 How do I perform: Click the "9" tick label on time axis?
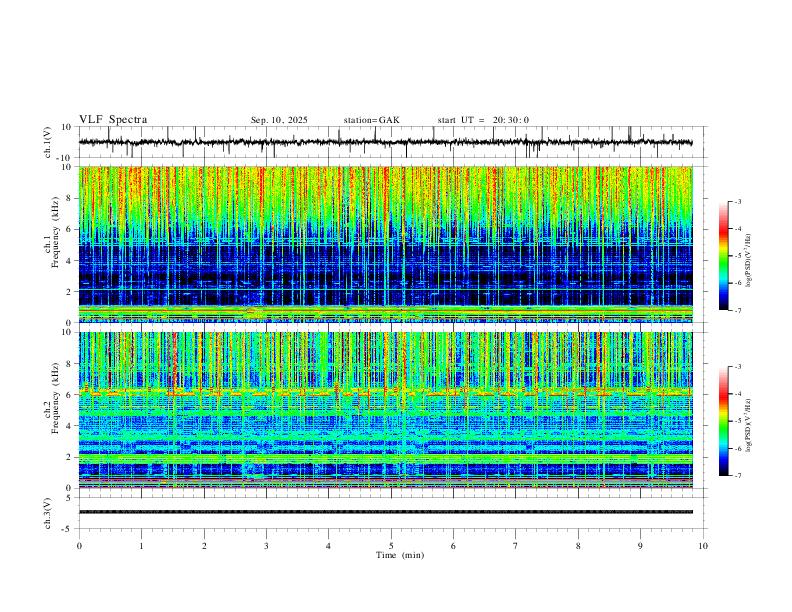(640, 546)
